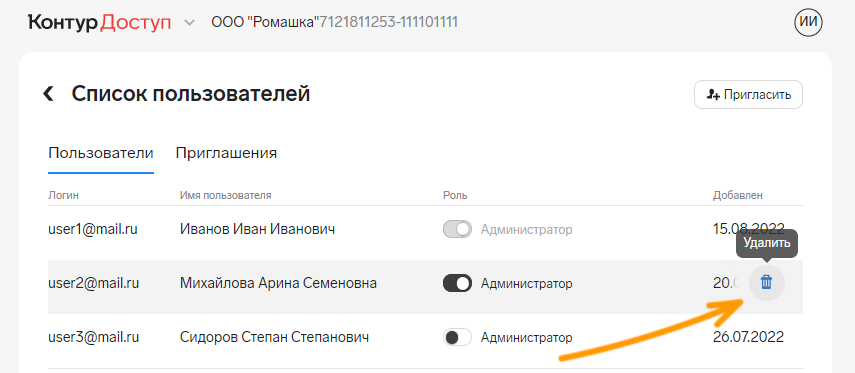Click the Логин column header
Screen dimensions: 855x373
coord(64,195)
